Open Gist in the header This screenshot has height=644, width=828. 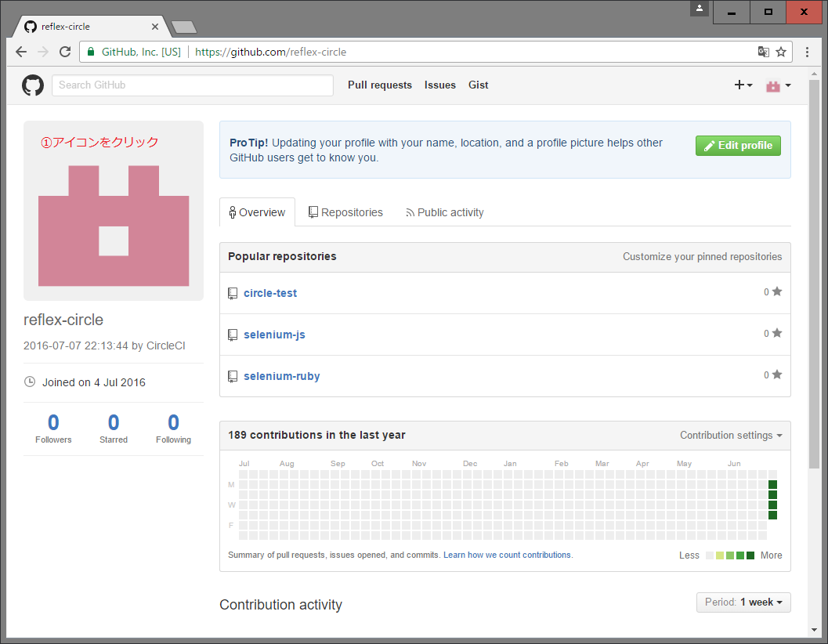[x=479, y=85]
